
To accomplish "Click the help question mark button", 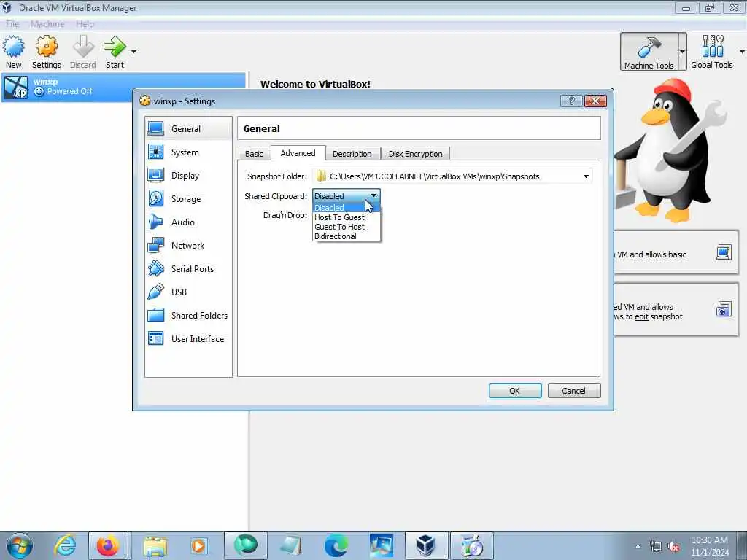I will [571, 101].
